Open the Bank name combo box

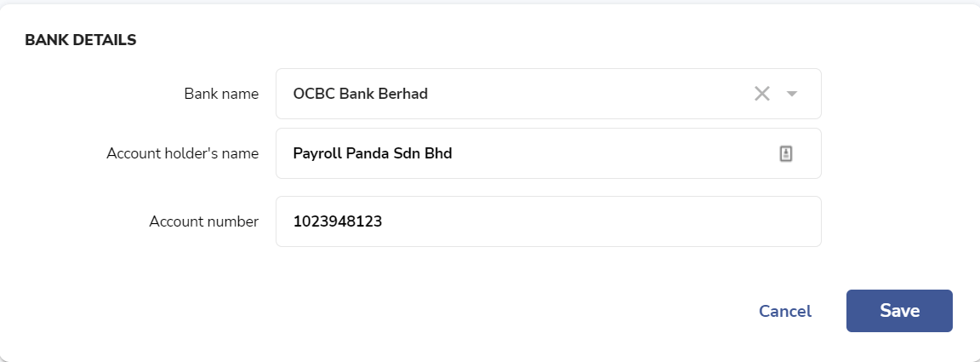(x=548, y=94)
